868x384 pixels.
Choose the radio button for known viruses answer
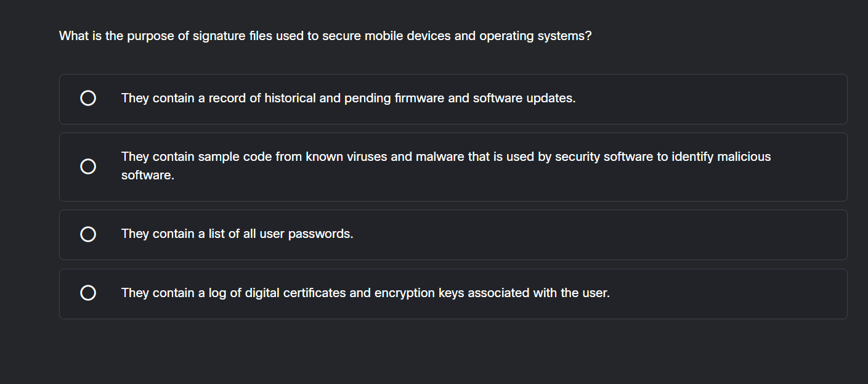88,166
